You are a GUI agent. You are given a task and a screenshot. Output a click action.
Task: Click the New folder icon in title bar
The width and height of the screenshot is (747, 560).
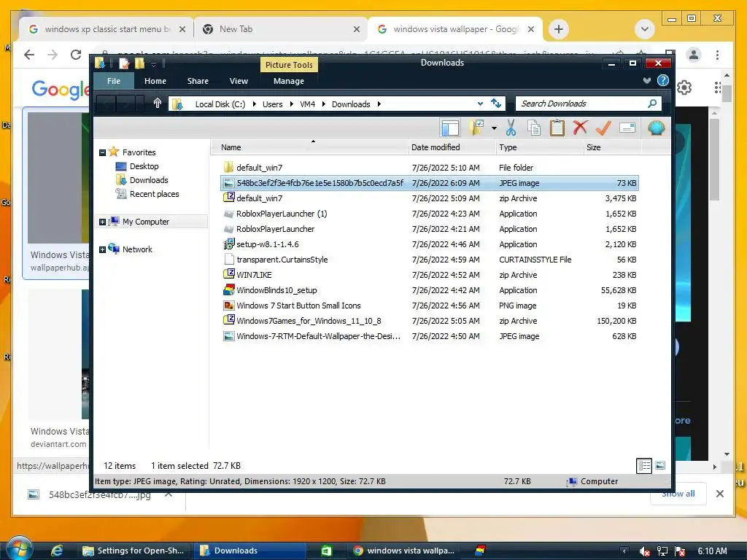[x=139, y=63]
